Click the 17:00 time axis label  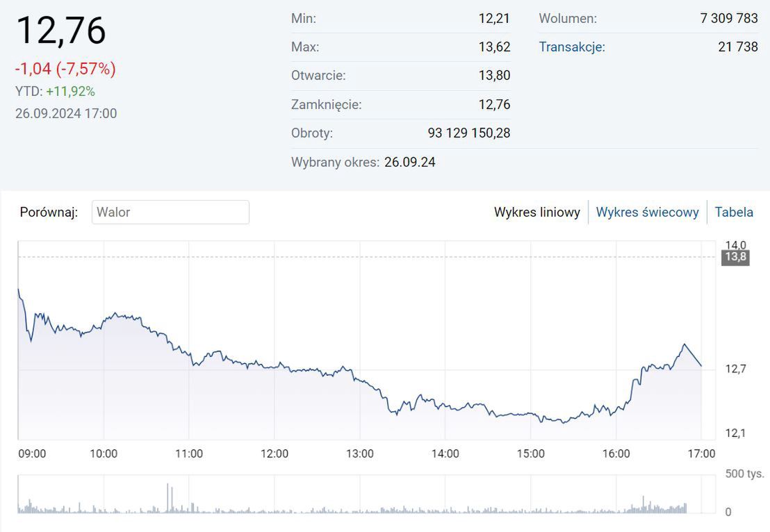pos(701,454)
